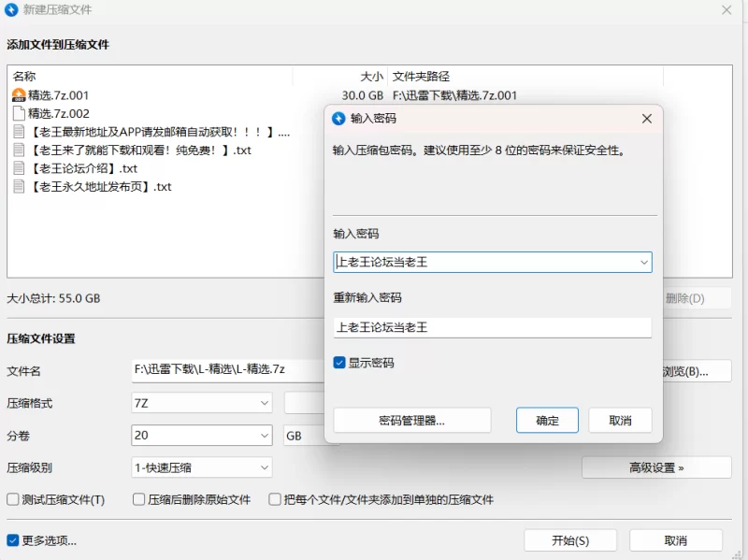Open the 密码管理器 button
The height and width of the screenshot is (560, 748).
411,421
